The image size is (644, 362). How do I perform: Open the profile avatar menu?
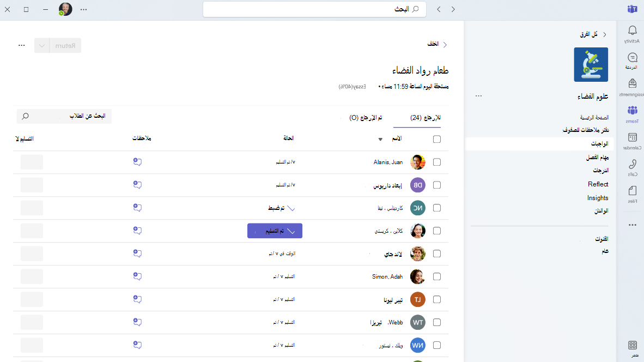pyautogui.click(x=65, y=9)
